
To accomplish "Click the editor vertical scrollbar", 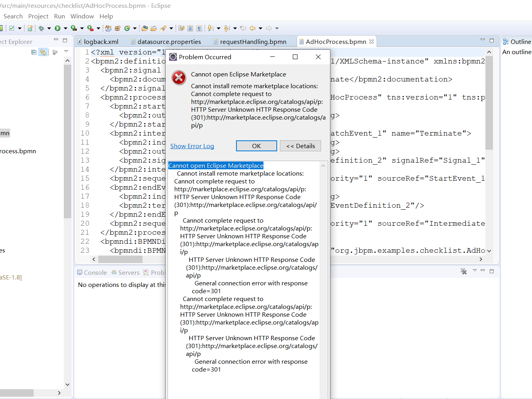I will (x=489, y=103).
